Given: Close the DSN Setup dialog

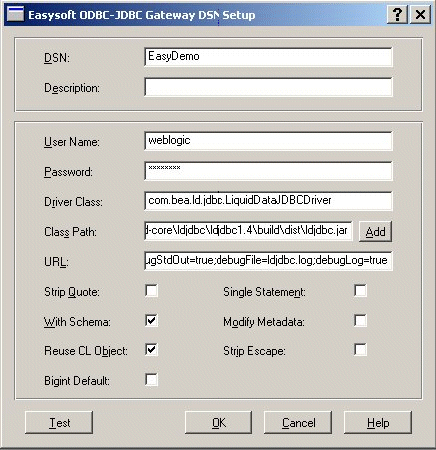Looking at the screenshot, I should (420, 14).
